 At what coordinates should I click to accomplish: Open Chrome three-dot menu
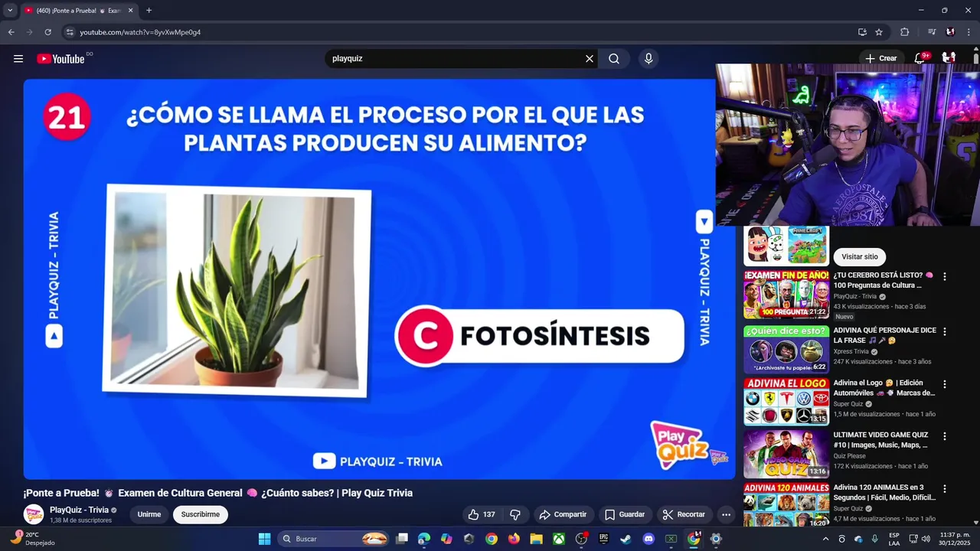[x=969, y=32]
